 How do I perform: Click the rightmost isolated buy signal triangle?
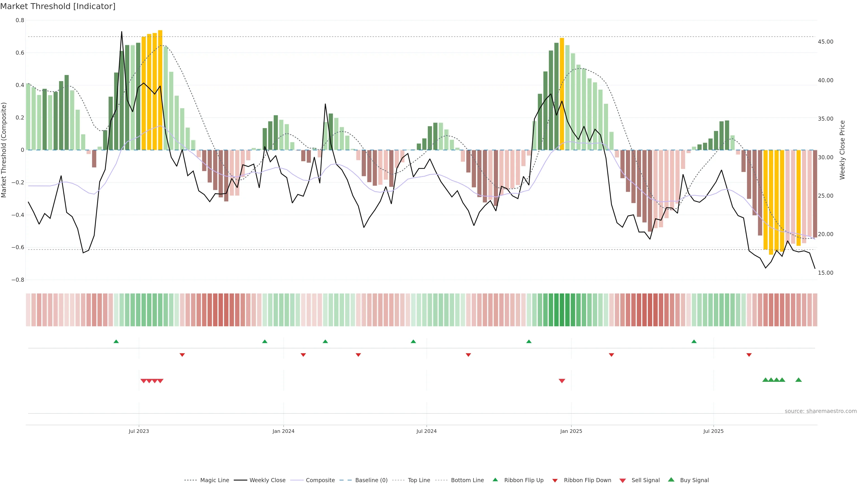(x=798, y=380)
